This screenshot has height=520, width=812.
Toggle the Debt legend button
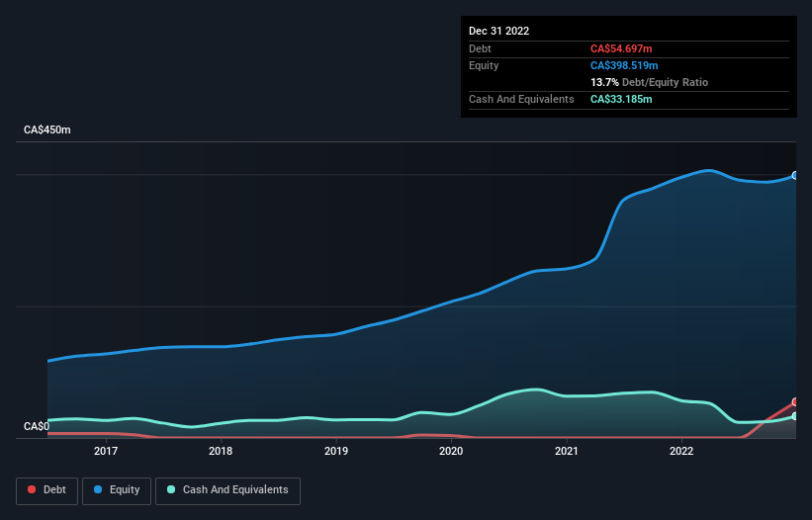[47, 490]
